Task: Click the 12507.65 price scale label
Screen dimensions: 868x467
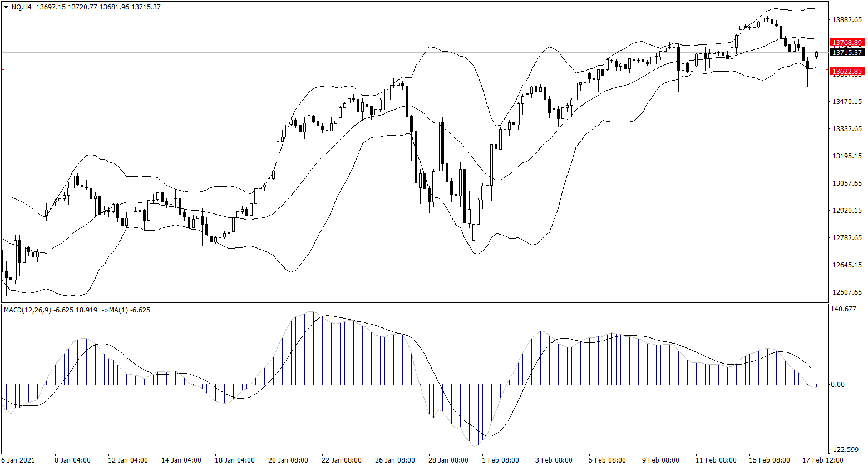Action: pos(846,292)
